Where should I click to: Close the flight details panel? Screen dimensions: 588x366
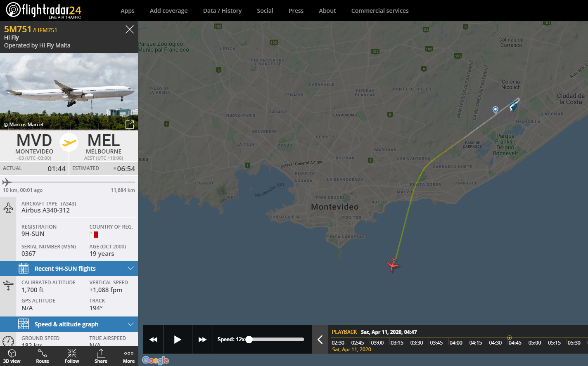click(130, 29)
